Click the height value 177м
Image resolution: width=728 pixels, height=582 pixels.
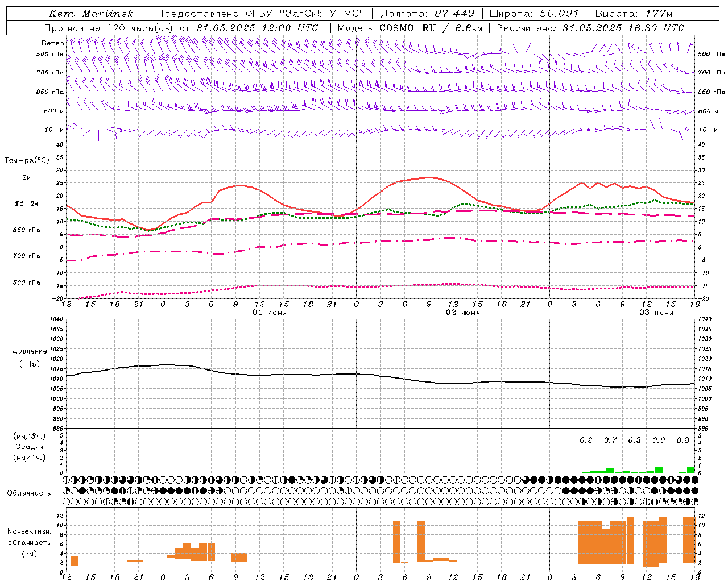659,14
